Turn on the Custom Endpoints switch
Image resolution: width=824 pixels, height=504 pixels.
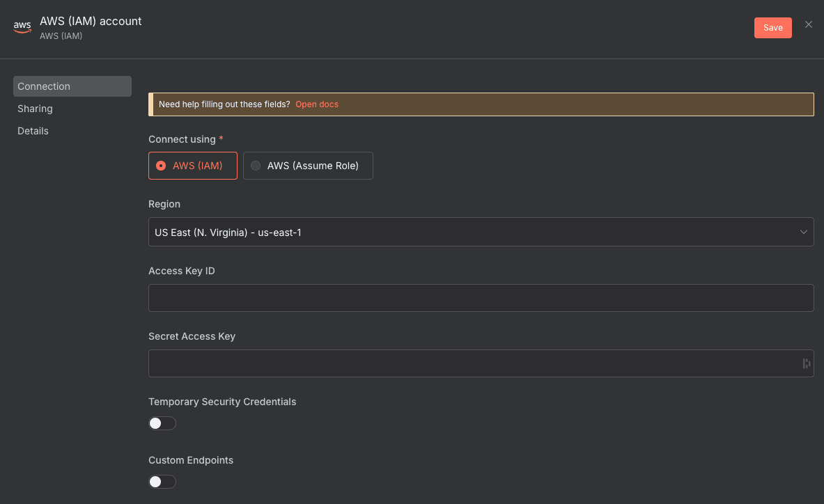click(162, 482)
